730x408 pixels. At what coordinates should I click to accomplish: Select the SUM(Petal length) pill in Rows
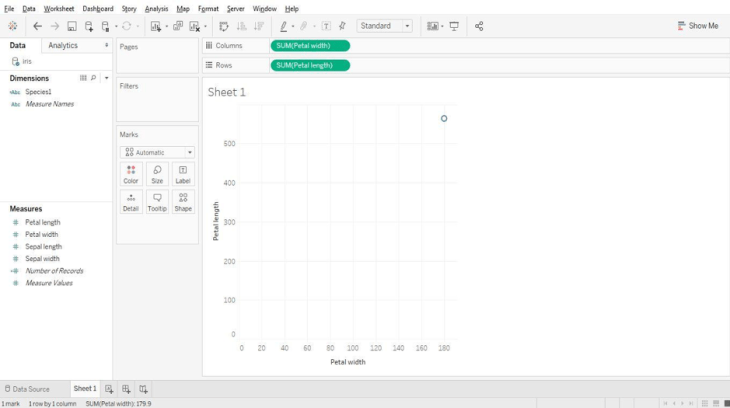tap(310, 65)
